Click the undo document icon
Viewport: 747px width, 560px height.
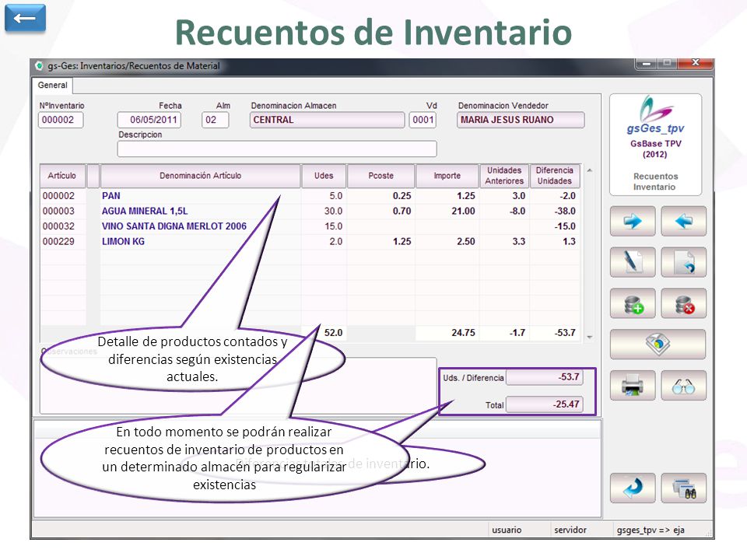(x=684, y=262)
